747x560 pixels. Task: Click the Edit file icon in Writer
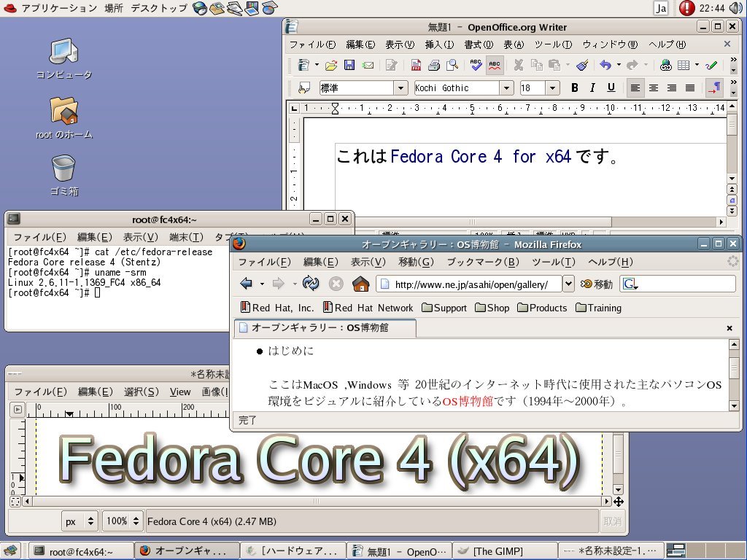tap(392, 65)
